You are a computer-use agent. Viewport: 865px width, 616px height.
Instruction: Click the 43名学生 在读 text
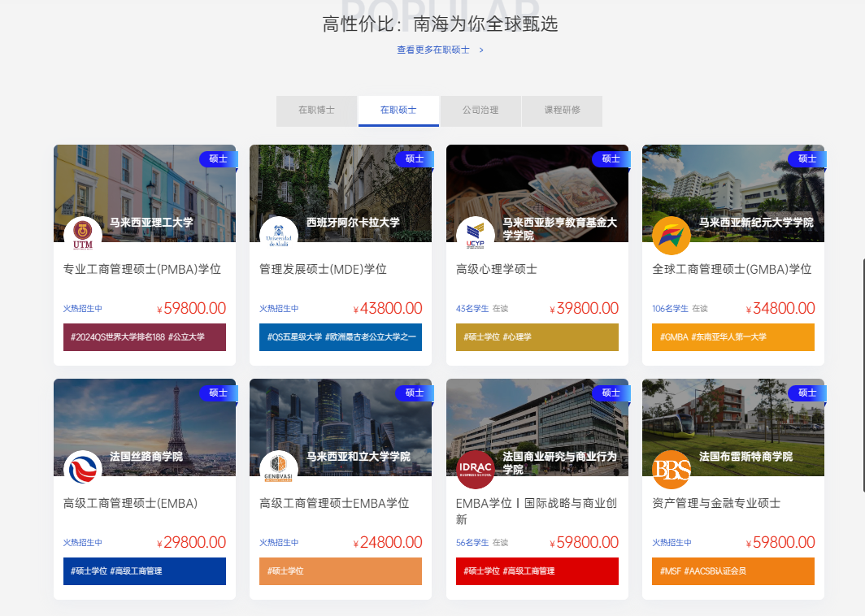(482, 309)
